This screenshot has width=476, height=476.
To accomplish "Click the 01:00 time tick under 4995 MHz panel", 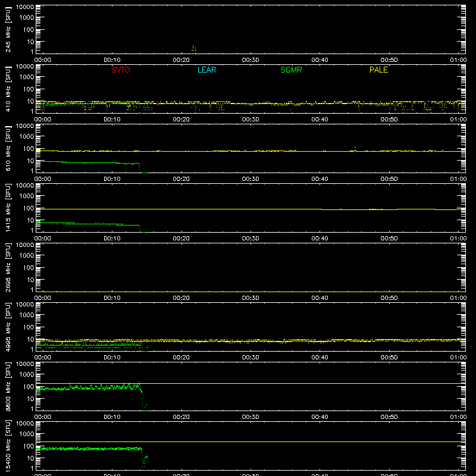I will click(x=458, y=358).
